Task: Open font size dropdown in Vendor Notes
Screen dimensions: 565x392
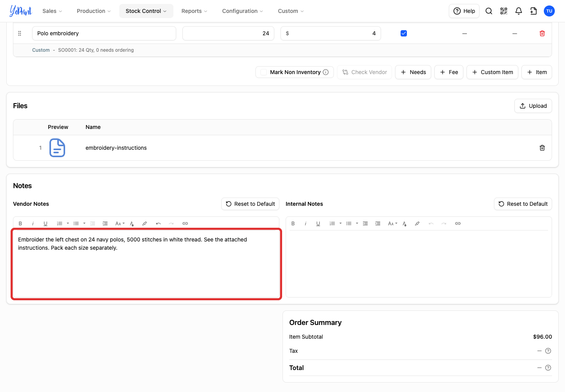Action: [x=120, y=223]
